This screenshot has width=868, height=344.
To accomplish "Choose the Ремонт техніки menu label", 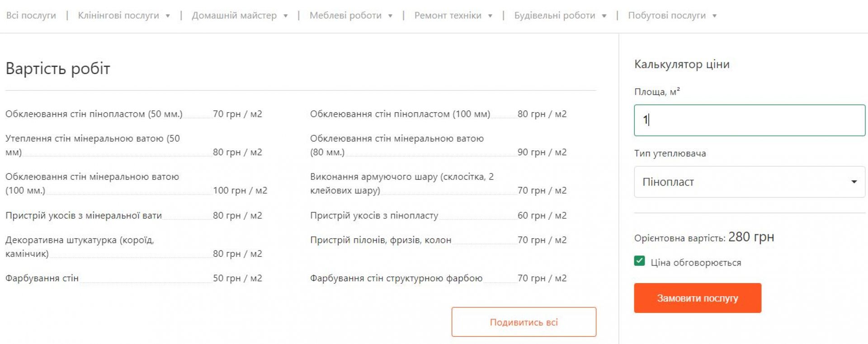I will [448, 15].
